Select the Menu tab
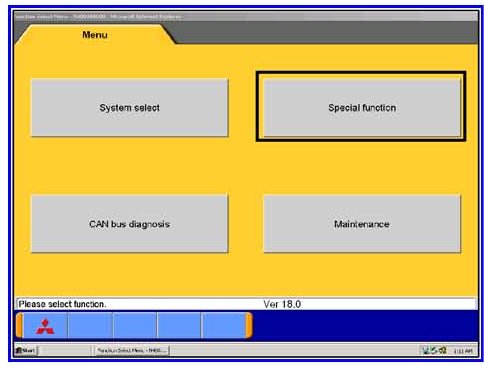The height and width of the screenshot is (370, 484). click(x=95, y=35)
